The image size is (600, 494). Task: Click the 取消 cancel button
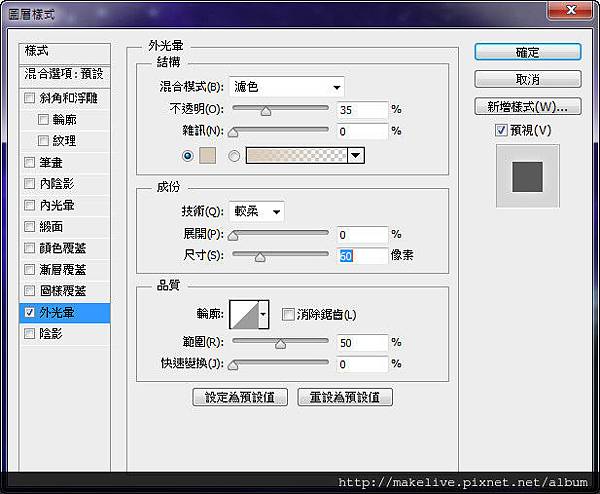tap(528, 79)
